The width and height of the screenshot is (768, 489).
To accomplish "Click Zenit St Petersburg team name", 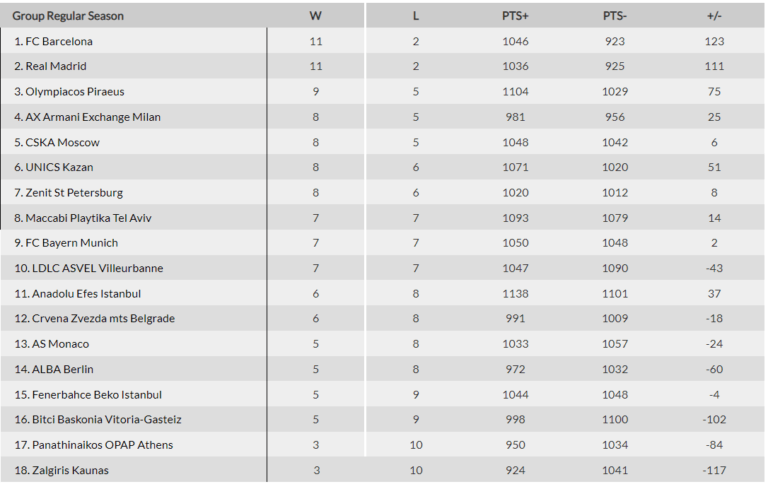I will [73, 192].
